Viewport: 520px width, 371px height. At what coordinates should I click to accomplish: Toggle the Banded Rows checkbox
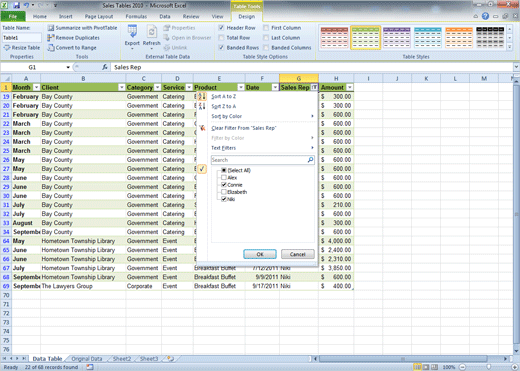coord(221,47)
